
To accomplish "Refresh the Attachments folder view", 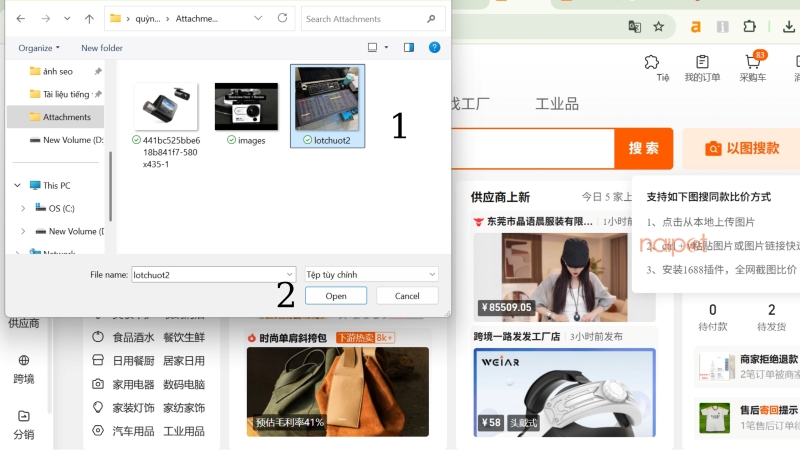I will click(x=282, y=18).
